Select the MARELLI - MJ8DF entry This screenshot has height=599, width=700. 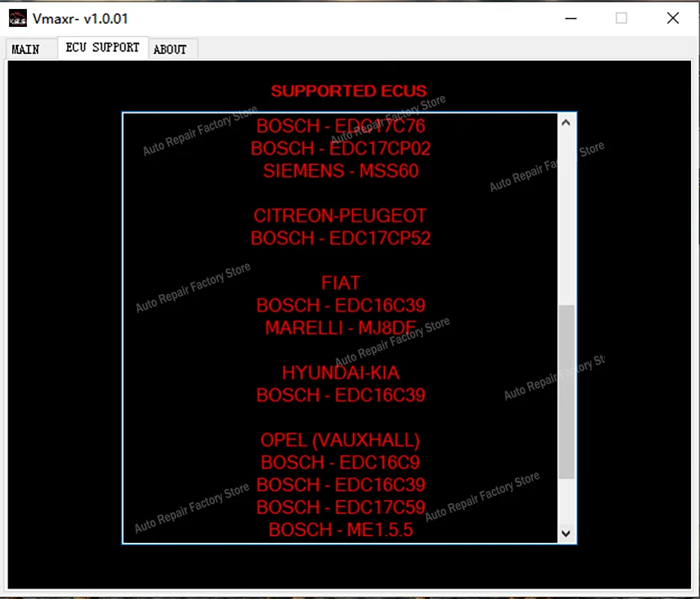[x=341, y=328]
